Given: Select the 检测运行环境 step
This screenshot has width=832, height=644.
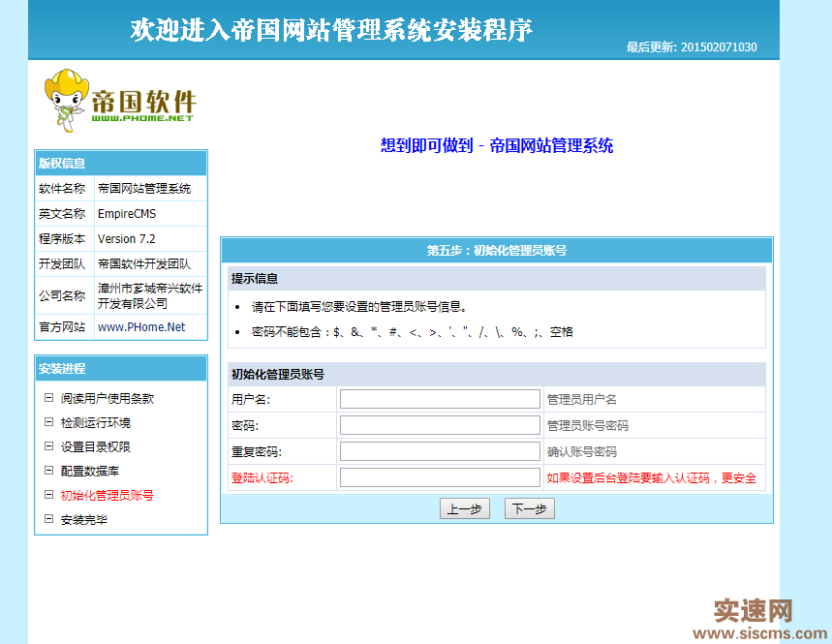Looking at the screenshot, I should (x=96, y=423).
